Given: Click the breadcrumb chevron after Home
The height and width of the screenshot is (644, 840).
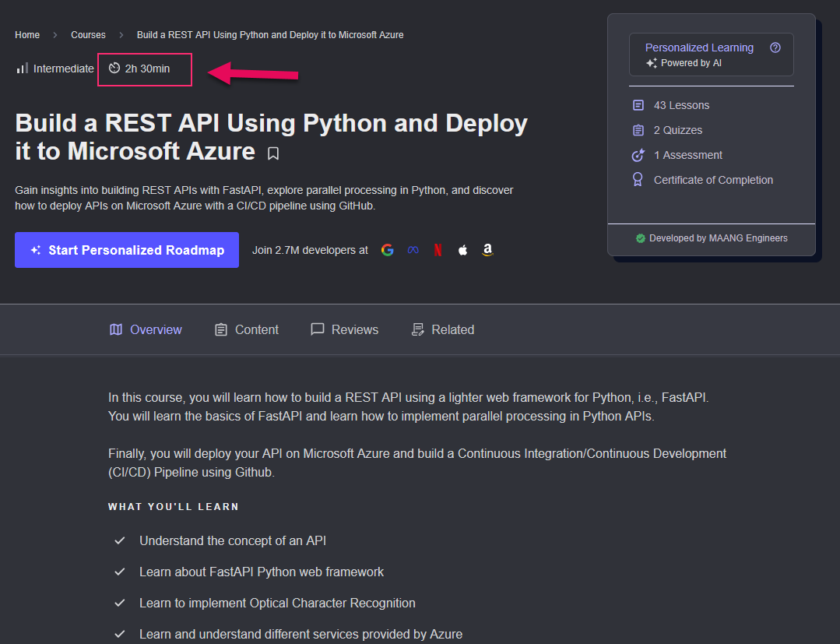Looking at the screenshot, I should 55,35.
